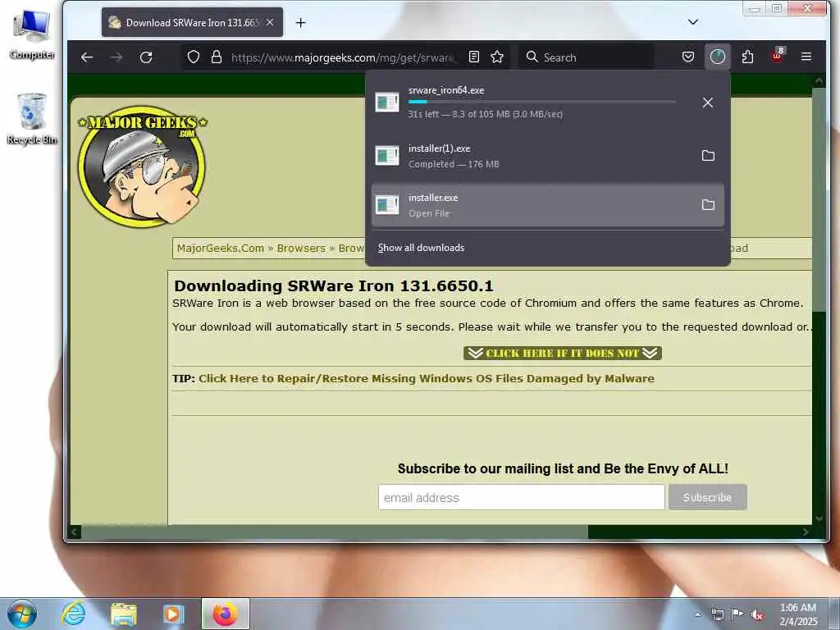Expand the list all tabs chevron

[x=693, y=22]
